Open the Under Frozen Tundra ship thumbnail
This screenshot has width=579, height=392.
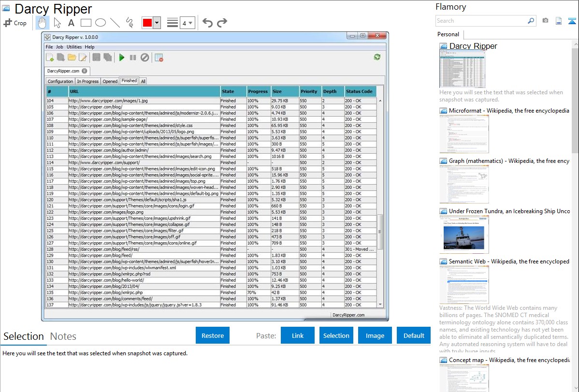(x=464, y=234)
